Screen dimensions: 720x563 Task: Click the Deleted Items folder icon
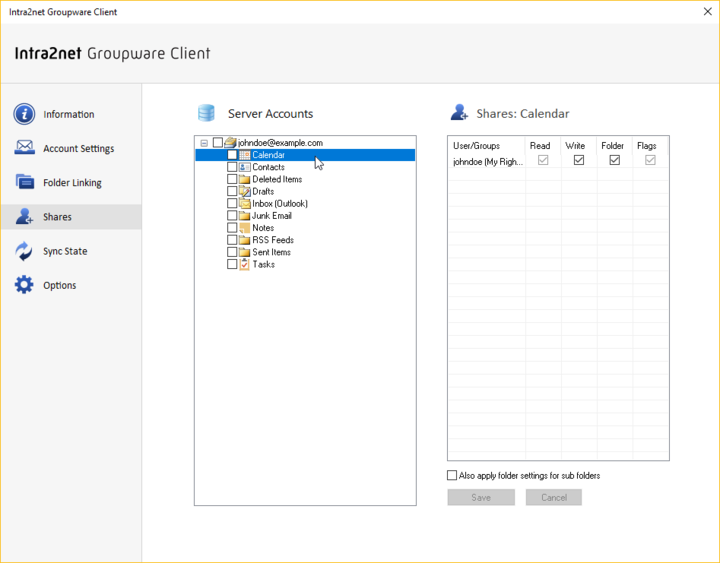point(245,179)
